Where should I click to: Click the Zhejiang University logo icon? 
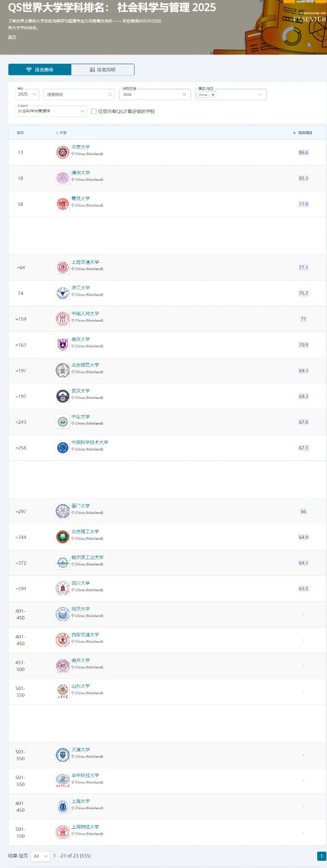coord(62,291)
